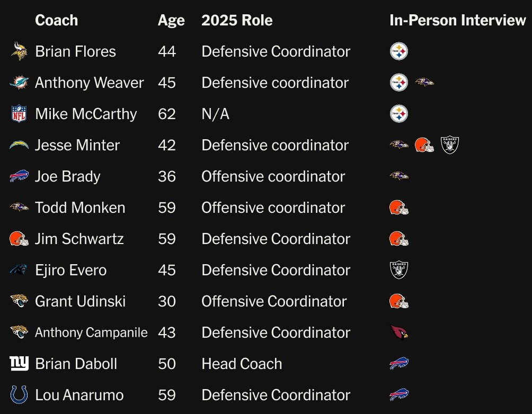Viewport: 532px width, 414px height.
Task: Click the name Joe Brady
Action: pos(67,177)
